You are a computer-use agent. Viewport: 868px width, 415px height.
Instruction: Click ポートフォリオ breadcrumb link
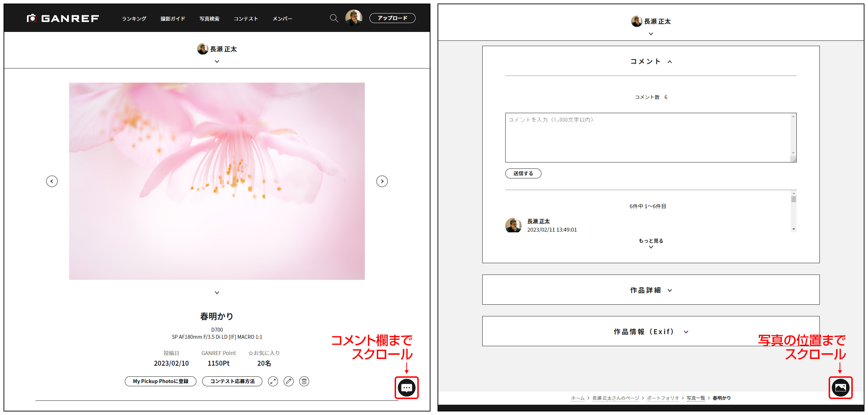point(663,398)
